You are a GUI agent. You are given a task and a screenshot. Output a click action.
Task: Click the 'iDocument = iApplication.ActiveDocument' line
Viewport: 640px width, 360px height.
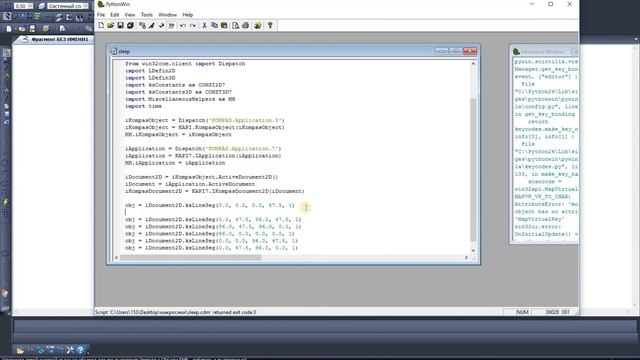(190, 184)
